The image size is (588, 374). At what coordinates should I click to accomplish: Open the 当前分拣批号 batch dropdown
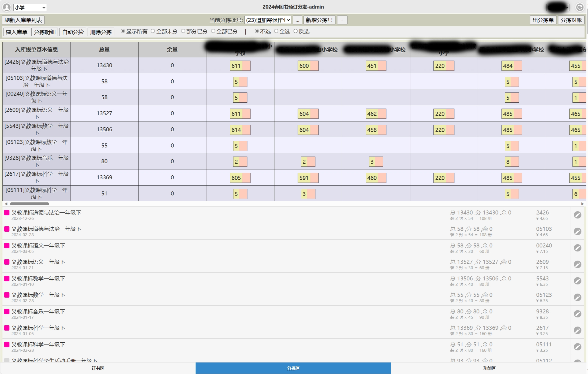[268, 20]
